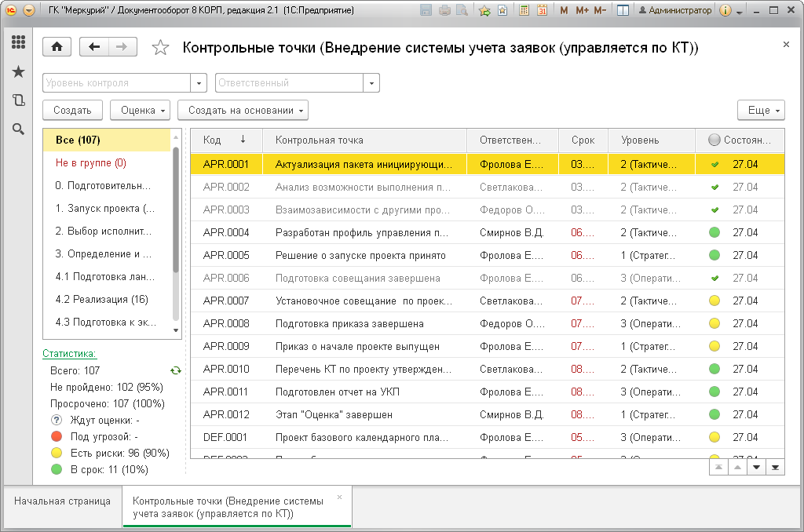The image size is (804, 532).
Task: Open the info help icon in title bar
Action: pyautogui.click(x=725, y=10)
